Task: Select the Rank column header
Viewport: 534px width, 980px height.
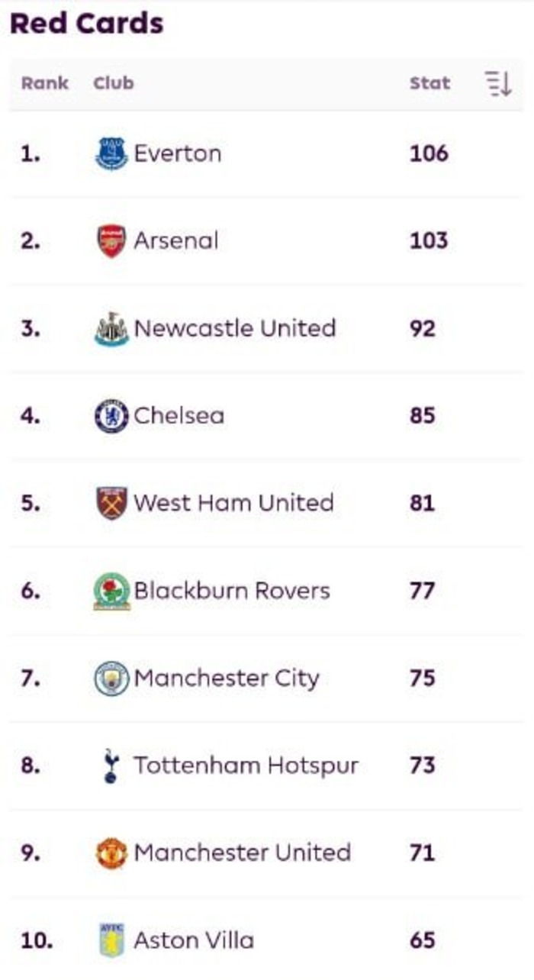Action: 45,83
